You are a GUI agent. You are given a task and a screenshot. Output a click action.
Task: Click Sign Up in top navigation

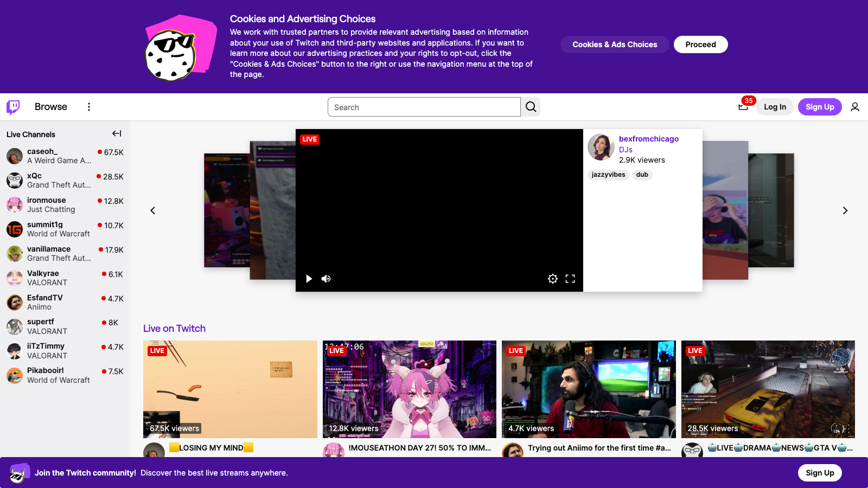coord(820,107)
